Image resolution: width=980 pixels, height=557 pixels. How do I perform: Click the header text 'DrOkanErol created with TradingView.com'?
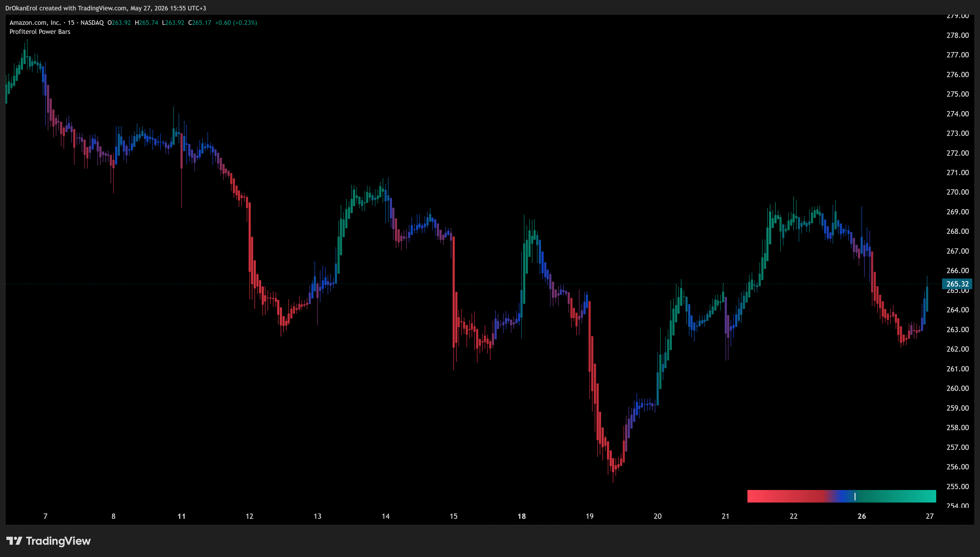tap(66, 8)
